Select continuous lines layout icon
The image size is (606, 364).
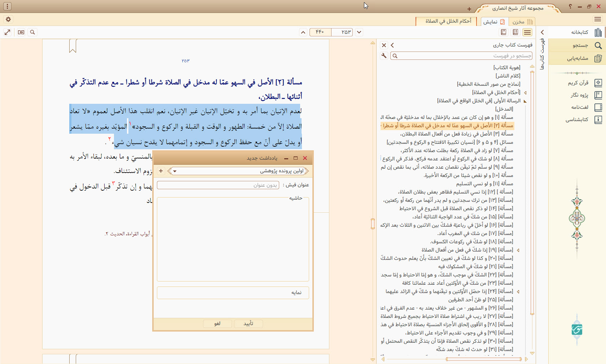pyautogui.click(x=527, y=32)
